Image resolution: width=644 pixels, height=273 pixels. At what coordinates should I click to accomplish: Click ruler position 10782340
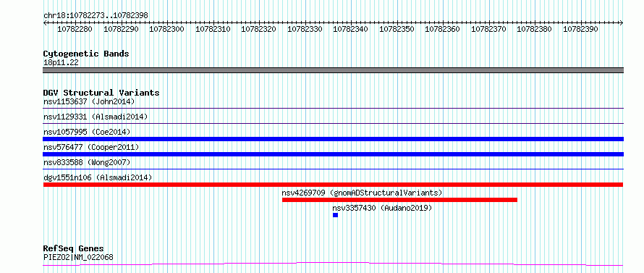click(x=350, y=29)
